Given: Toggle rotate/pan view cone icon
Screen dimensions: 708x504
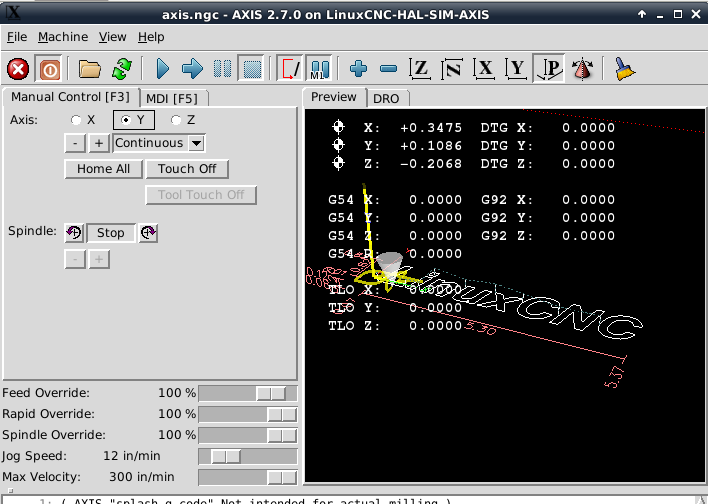Looking at the screenshot, I should point(582,69).
